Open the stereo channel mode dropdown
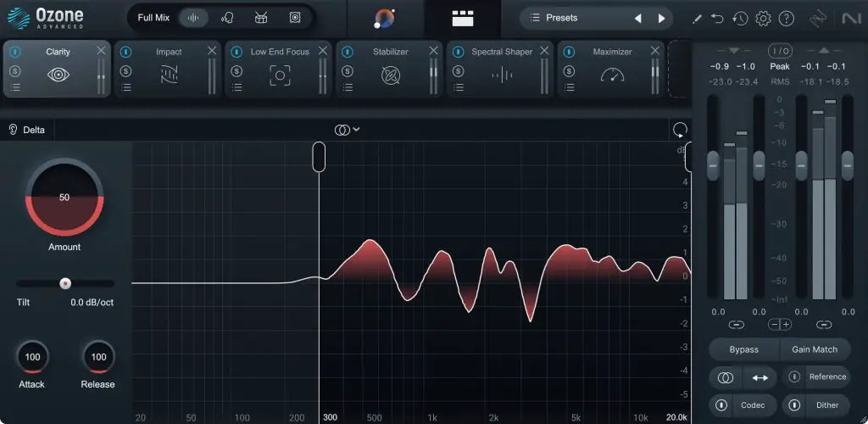The image size is (868, 424). (347, 130)
